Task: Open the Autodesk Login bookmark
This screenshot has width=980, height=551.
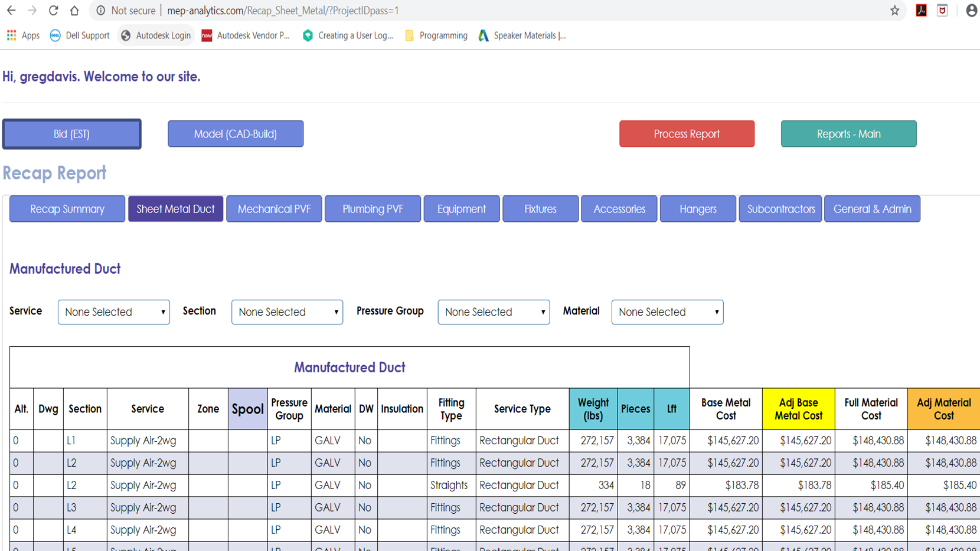Action: point(156,35)
